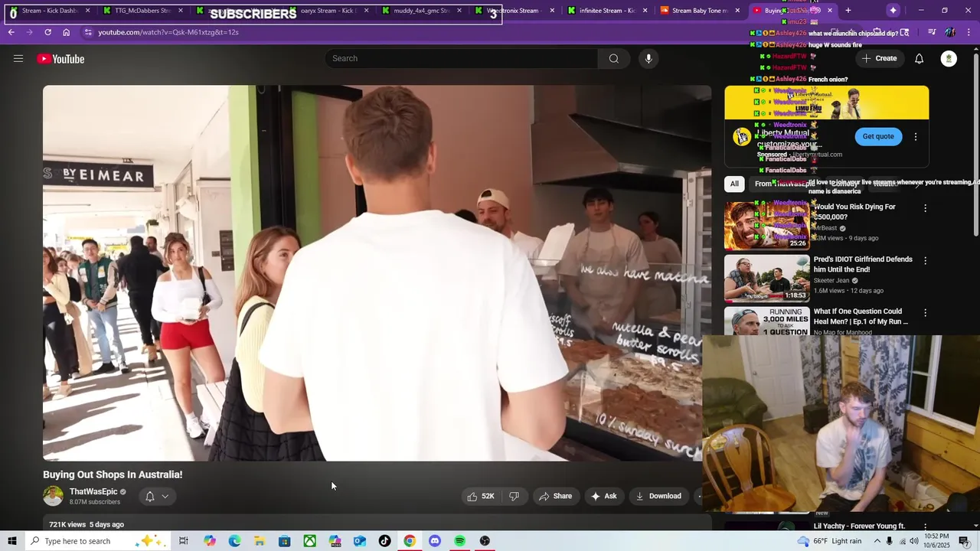Screen dimensions: 980x551
Task: Show hidden system tray icons
Action: pyautogui.click(x=877, y=541)
